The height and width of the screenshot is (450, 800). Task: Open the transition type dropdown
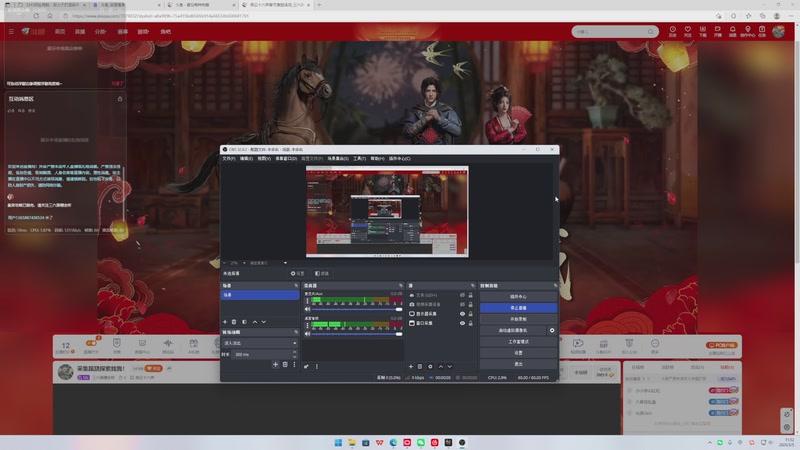coord(260,343)
